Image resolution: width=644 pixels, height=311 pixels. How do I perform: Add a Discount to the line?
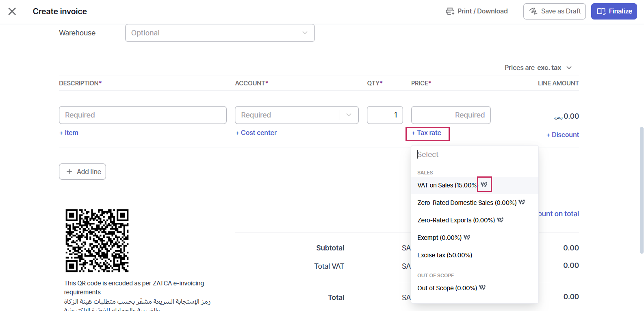(x=563, y=135)
